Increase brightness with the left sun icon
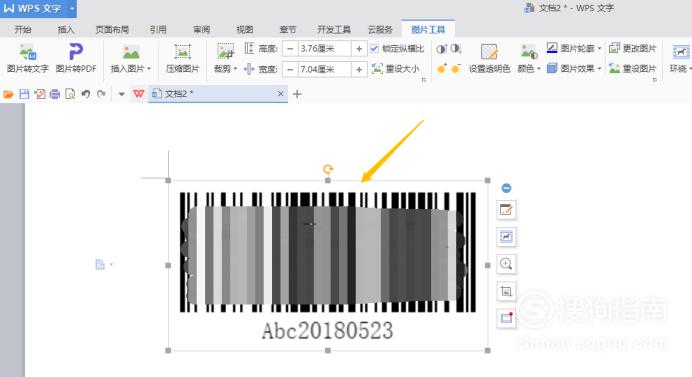Viewport: 692px width, 377px height. (441, 68)
